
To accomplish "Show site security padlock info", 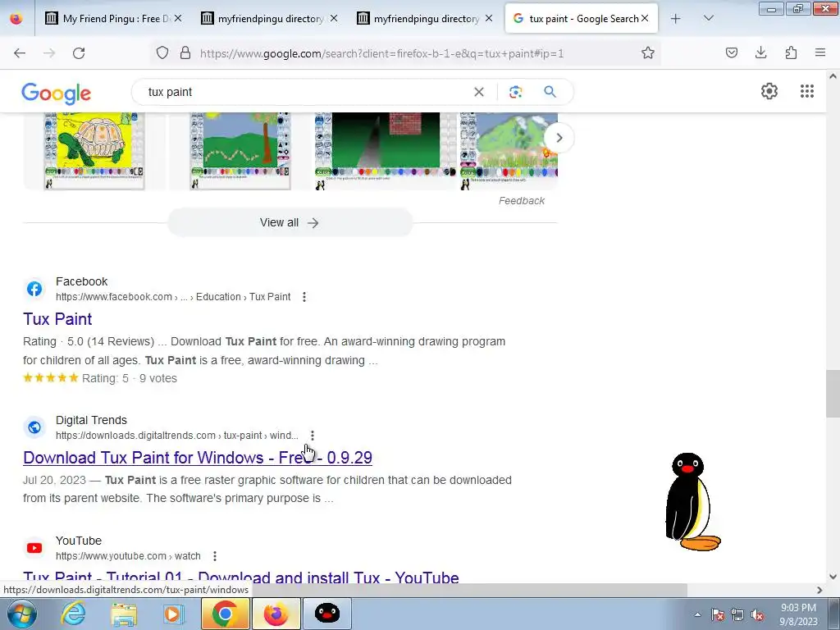I will pyautogui.click(x=185, y=52).
